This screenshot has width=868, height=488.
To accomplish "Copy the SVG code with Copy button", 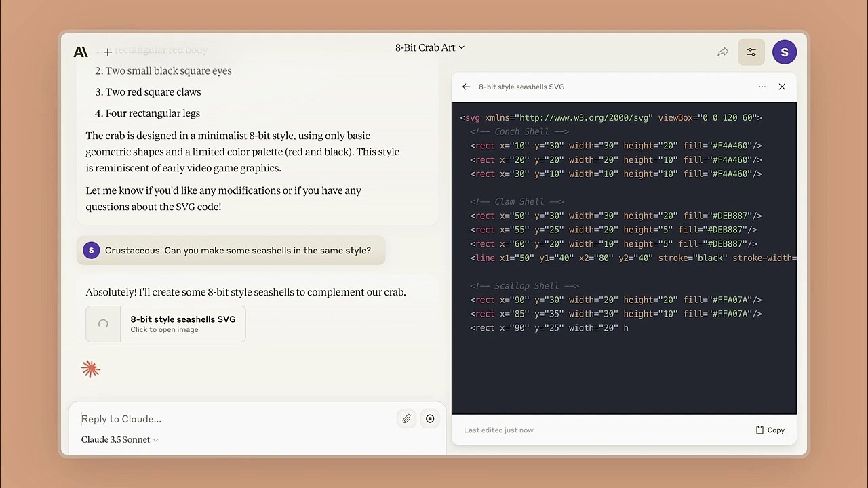I will click(x=770, y=430).
